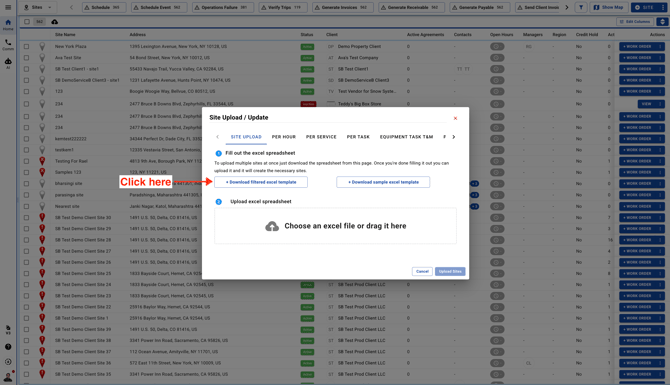Click Work Order button for New York Plaza
Screen dimensions: 670x385
click(637, 47)
